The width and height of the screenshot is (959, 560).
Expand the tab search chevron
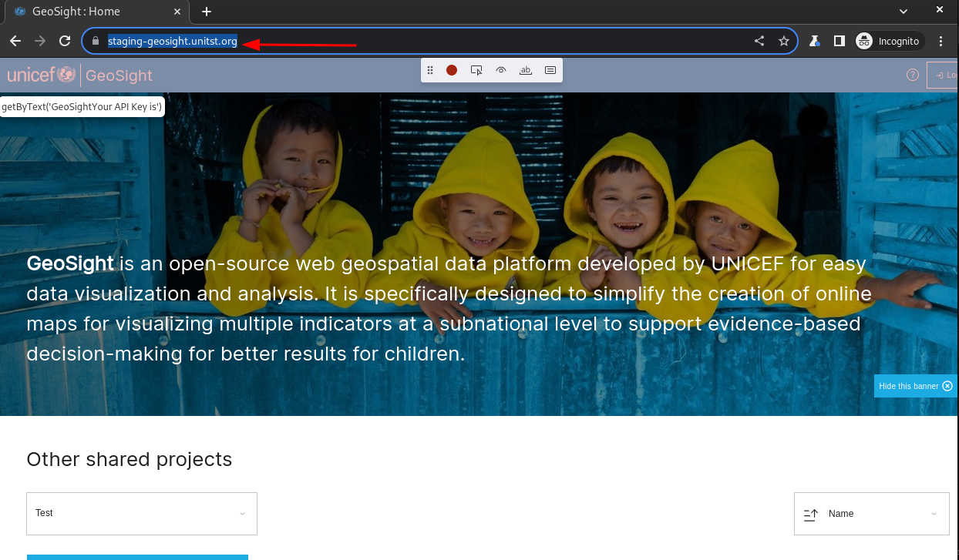point(904,11)
